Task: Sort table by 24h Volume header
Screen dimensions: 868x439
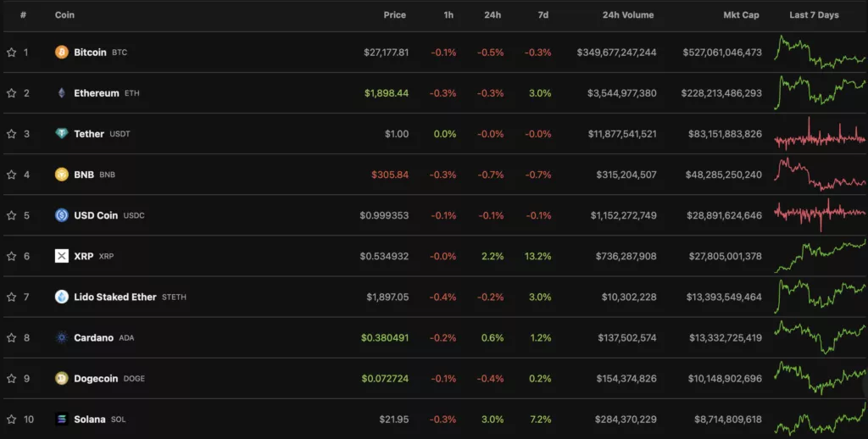Action: tap(628, 15)
